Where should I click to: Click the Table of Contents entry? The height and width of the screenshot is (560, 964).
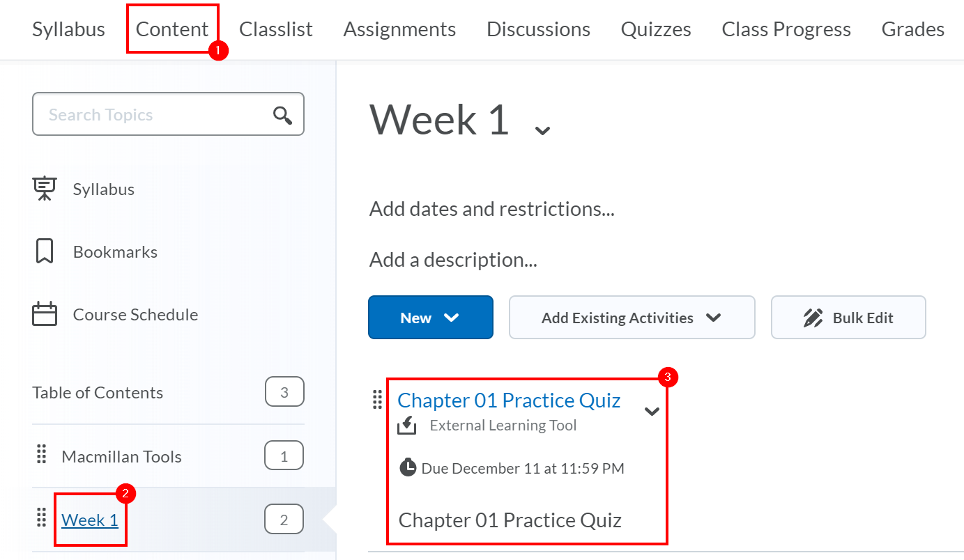click(97, 392)
